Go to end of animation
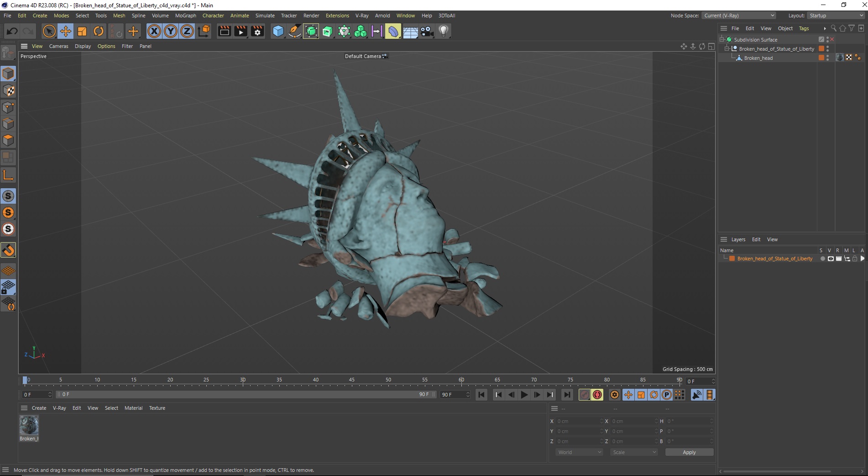Viewport: 868px width, 476px height. click(567, 395)
